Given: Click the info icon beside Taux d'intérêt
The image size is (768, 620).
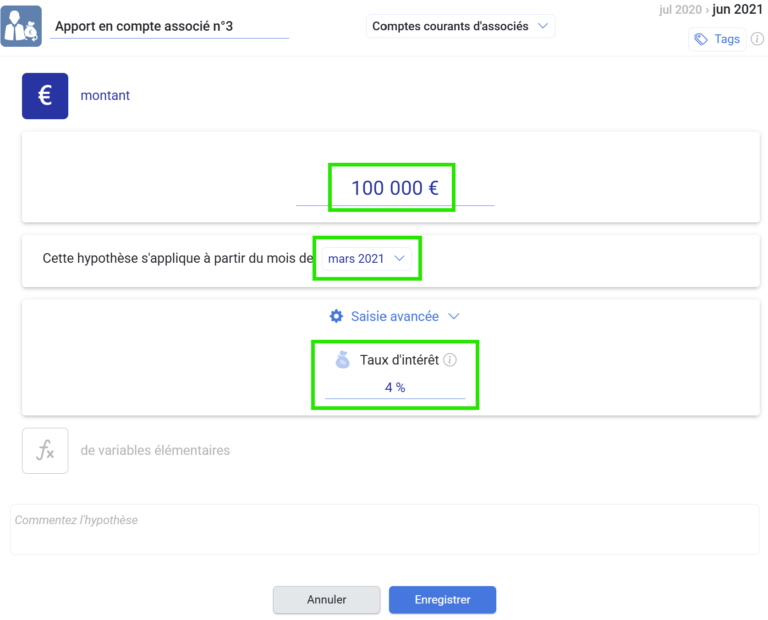Looking at the screenshot, I should click(450, 360).
